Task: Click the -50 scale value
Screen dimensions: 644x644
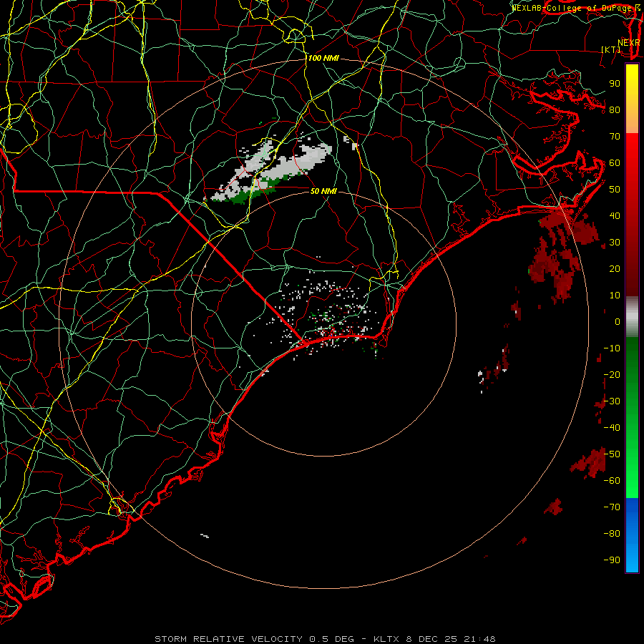Action: [x=612, y=454]
